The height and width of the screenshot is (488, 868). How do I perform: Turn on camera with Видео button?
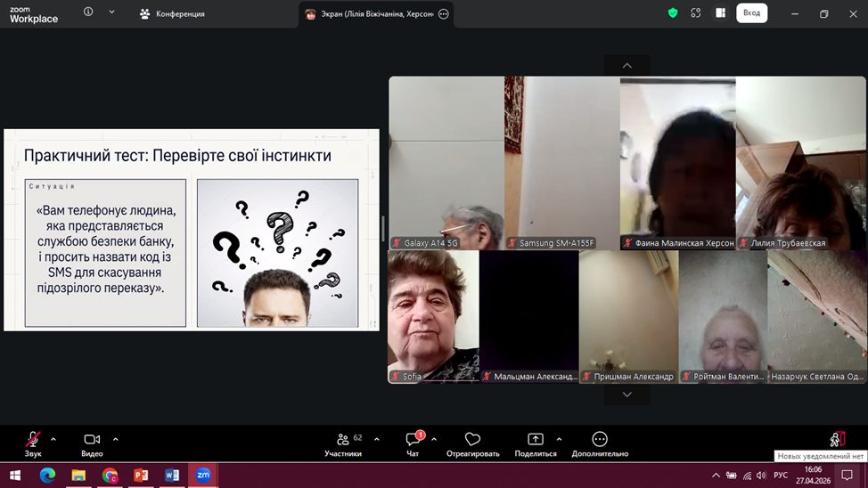pyautogui.click(x=92, y=440)
